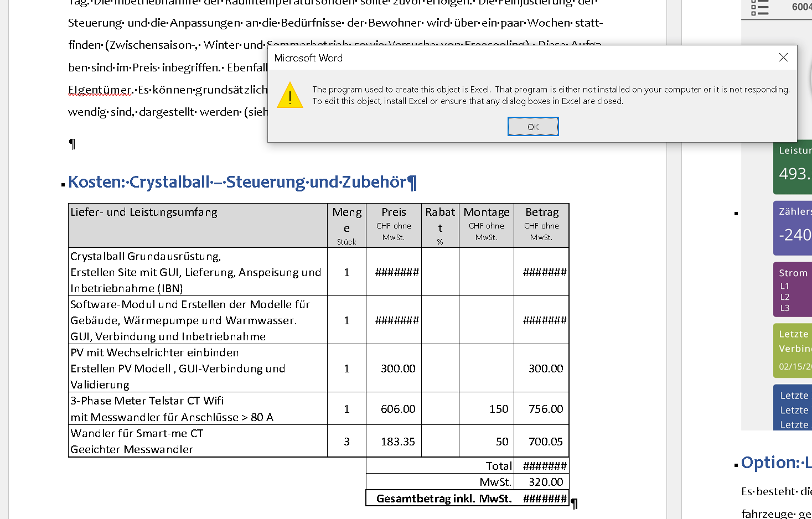Click OK in the Microsoft Word dialog

point(533,127)
